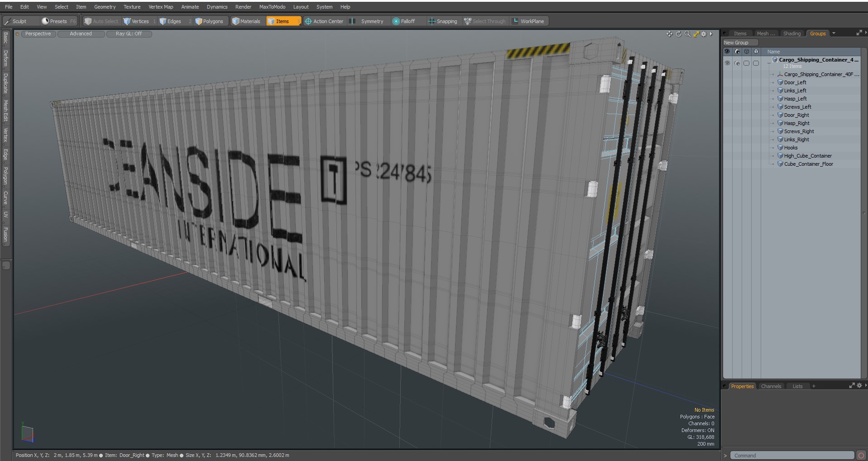Toggle Auto Select mode
The height and width of the screenshot is (461, 868).
pos(101,21)
